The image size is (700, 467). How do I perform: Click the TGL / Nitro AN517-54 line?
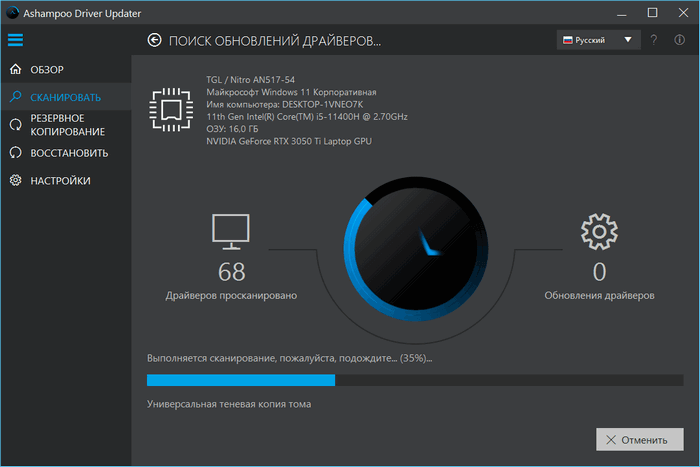250,79
